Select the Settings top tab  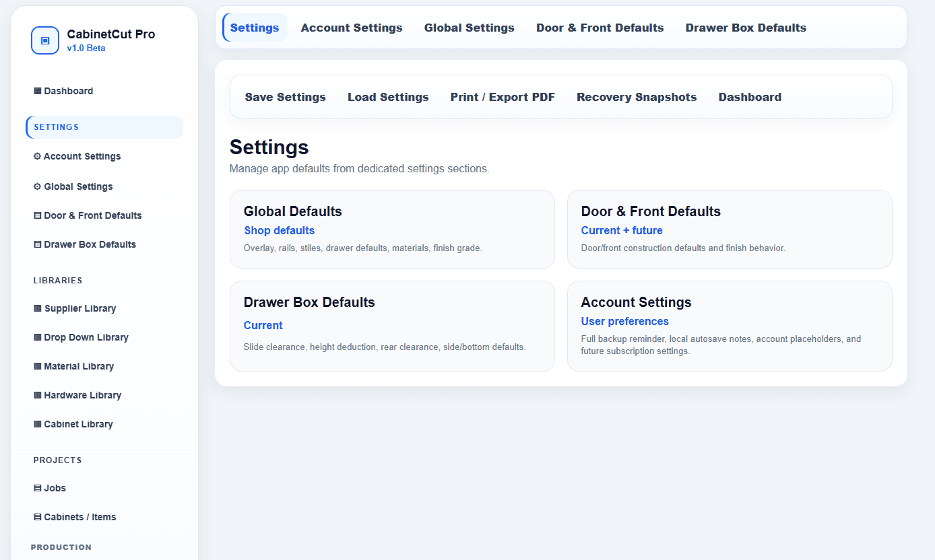coord(255,28)
